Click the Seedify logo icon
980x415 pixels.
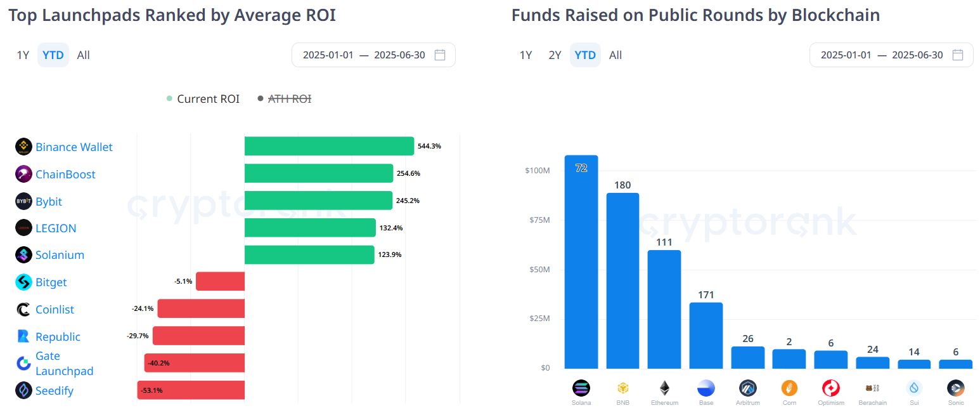coord(23,390)
